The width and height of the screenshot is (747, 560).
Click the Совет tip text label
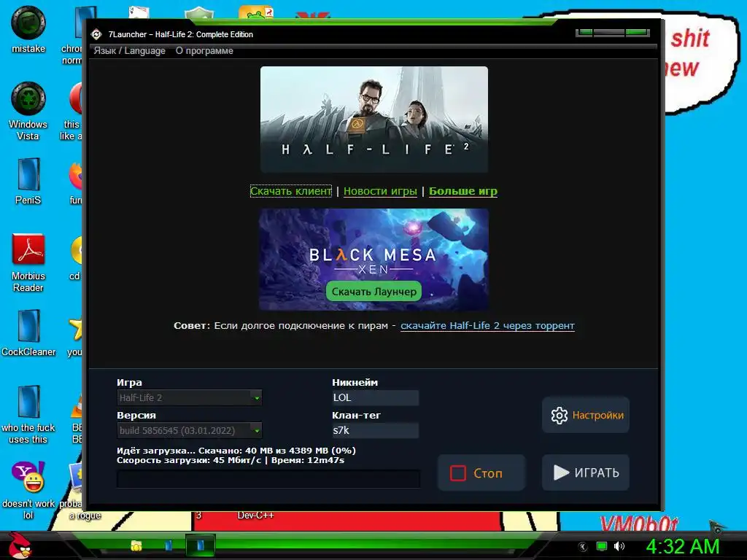[192, 326]
